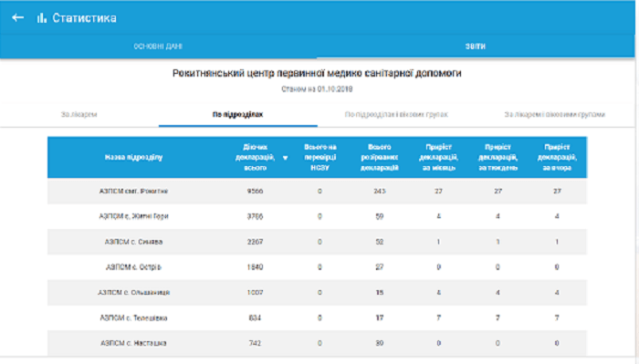Screen dimensions: 639x364
Task: Sort by Діючих декларацій, всього header
Action: (x=255, y=157)
